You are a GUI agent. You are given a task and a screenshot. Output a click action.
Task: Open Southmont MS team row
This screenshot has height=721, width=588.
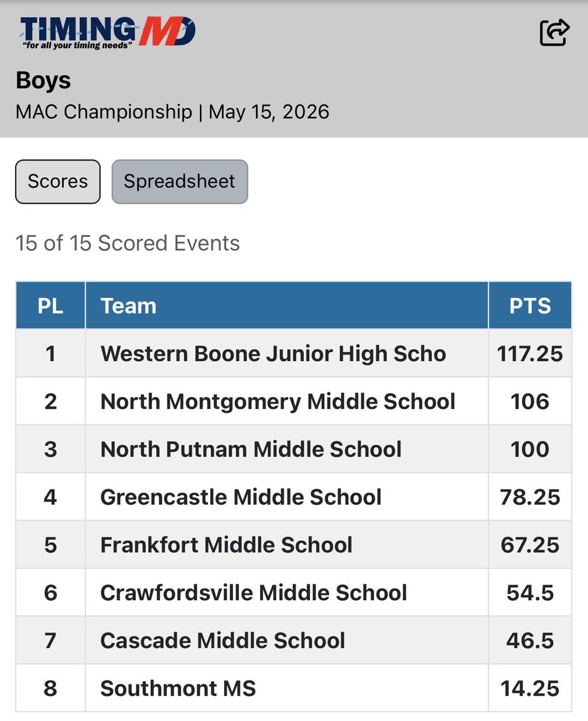click(x=294, y=688)
